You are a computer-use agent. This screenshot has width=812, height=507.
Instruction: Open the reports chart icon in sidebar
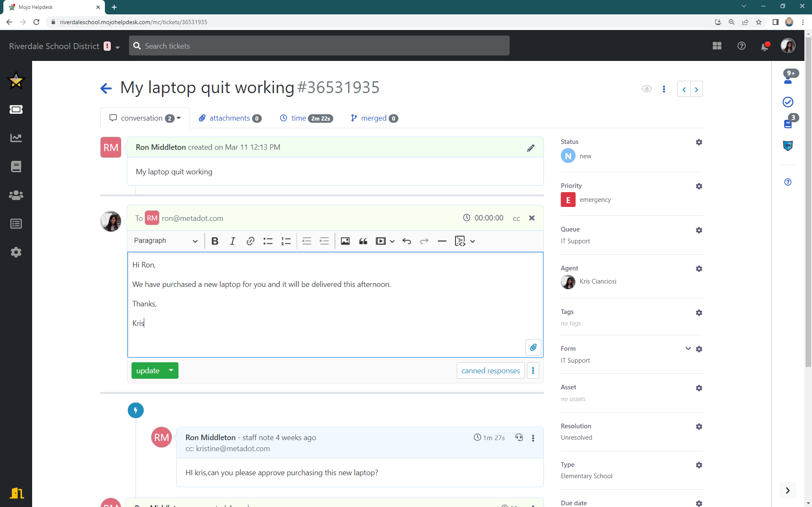coord(16,138)
